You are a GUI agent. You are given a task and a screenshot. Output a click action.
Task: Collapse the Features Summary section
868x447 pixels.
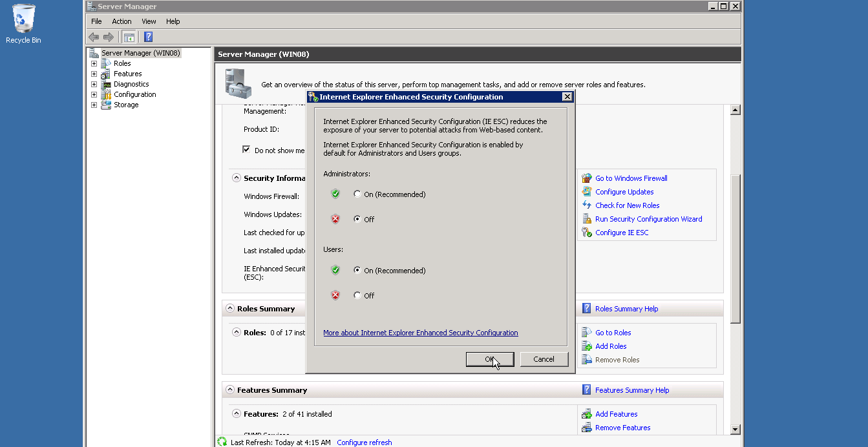pos(230,390)
